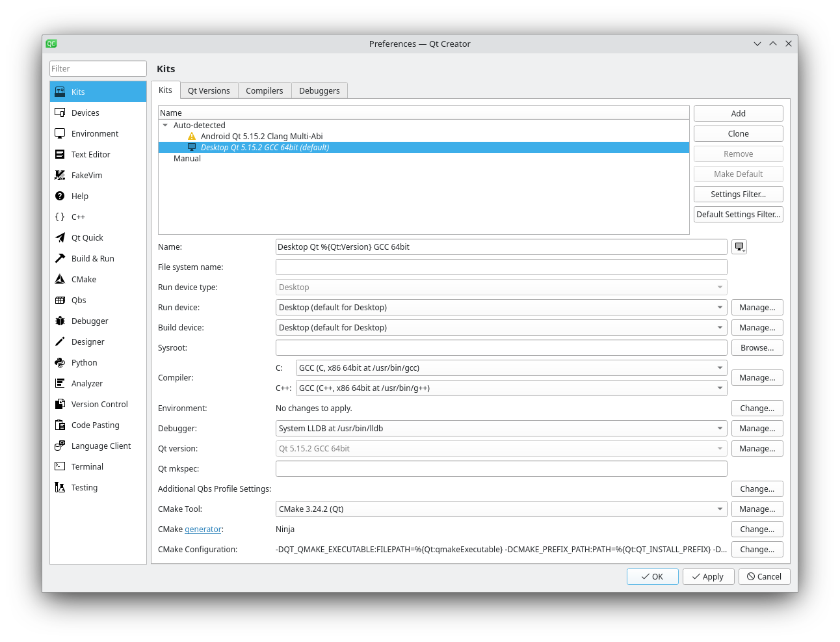The width and height of the screenshot is (840, 642).
Task: Open the Analyzer icon in sidebar
Action: 60,383
